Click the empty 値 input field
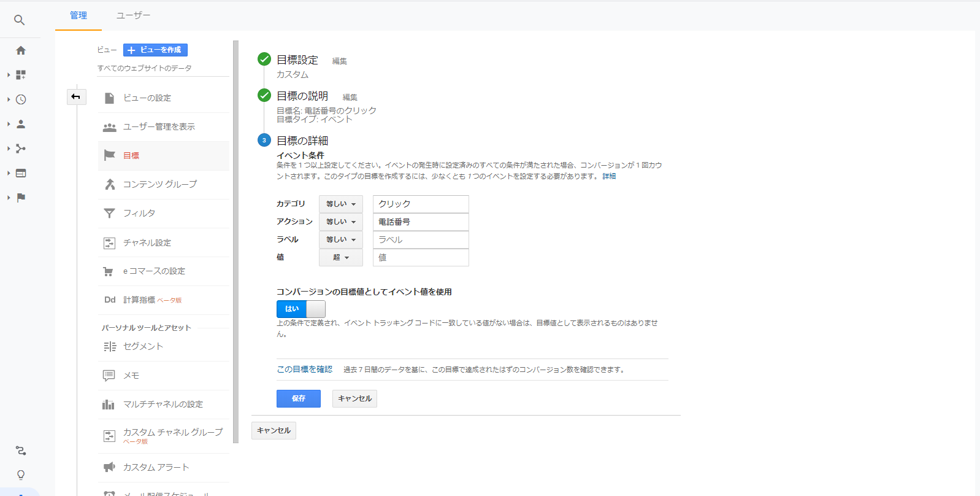 (x=421, y=257)
